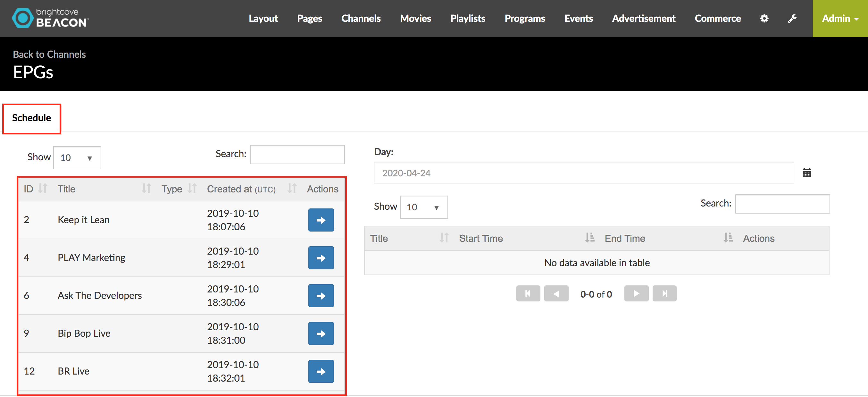868x397 pixels.
Task: Open the settings gear icon
Action: click(764, 18)
